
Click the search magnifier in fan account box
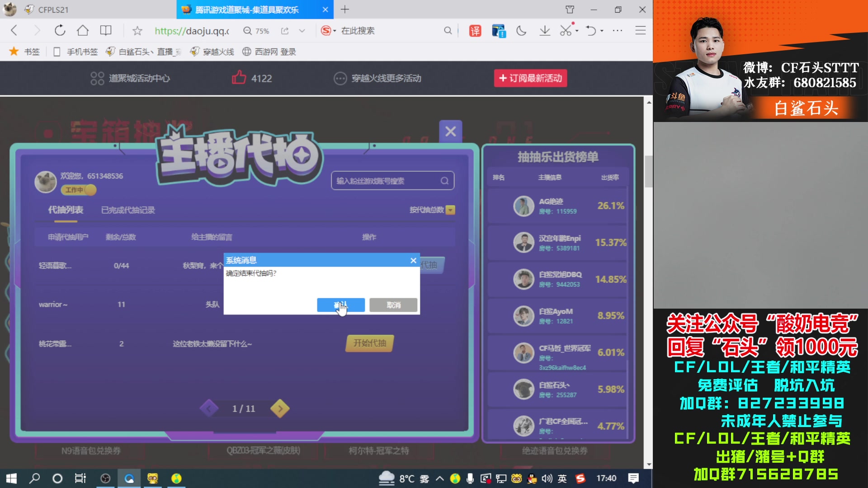[445, 181]
